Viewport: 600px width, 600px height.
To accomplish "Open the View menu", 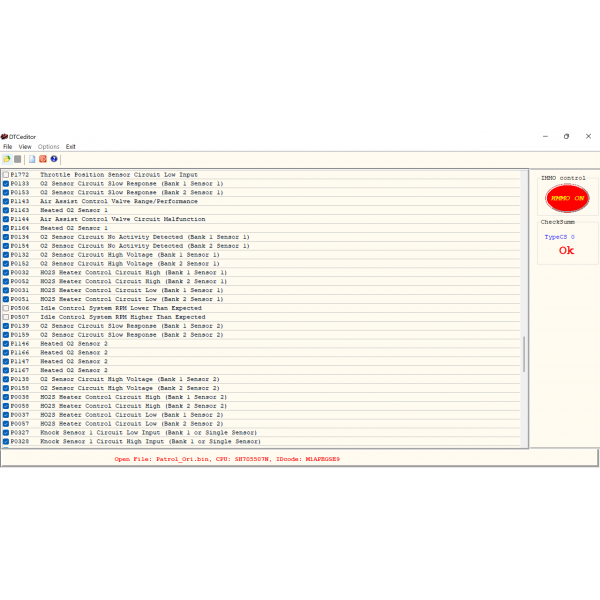I will click(x=25, y=147).
